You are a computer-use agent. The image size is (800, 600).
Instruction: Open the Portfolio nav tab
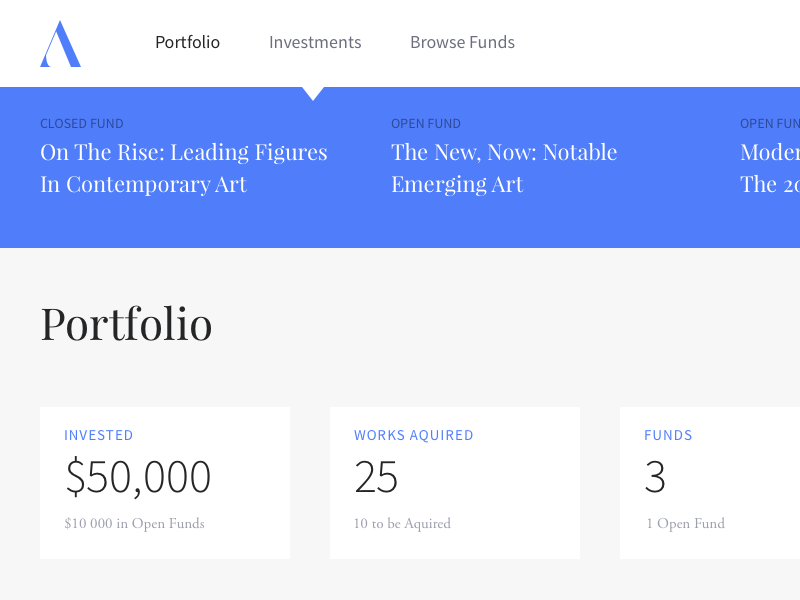coord(187,42)
